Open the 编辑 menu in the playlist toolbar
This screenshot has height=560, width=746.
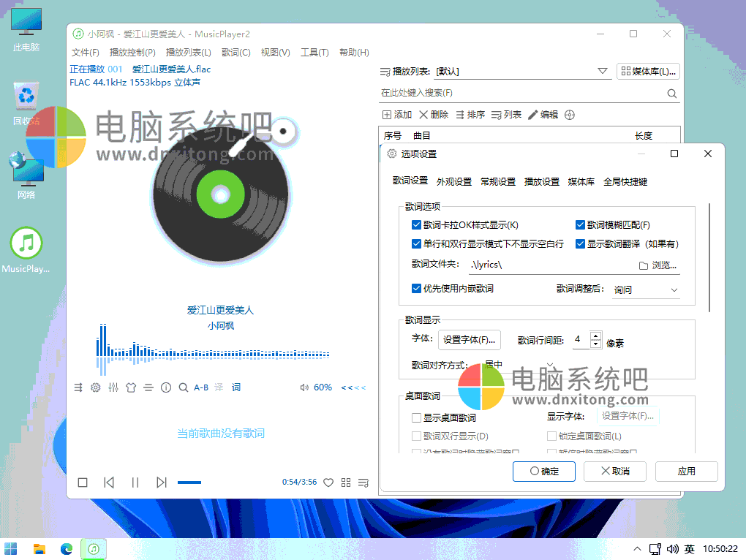tap(543, 115)
